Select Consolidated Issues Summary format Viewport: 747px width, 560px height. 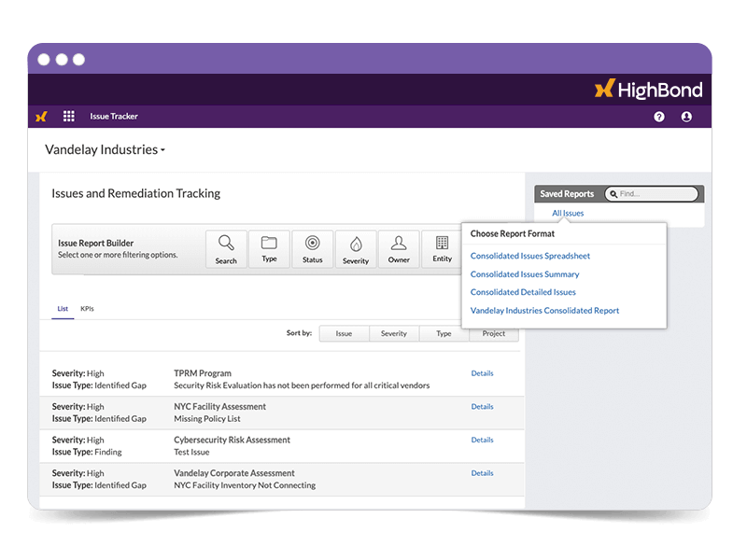[x=525, y=274]
